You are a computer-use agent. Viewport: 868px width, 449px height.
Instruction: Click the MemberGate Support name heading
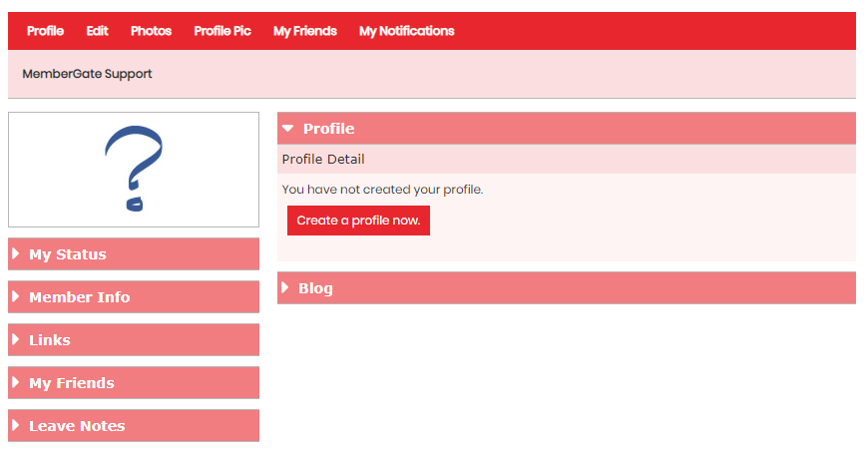pos(87,74)
